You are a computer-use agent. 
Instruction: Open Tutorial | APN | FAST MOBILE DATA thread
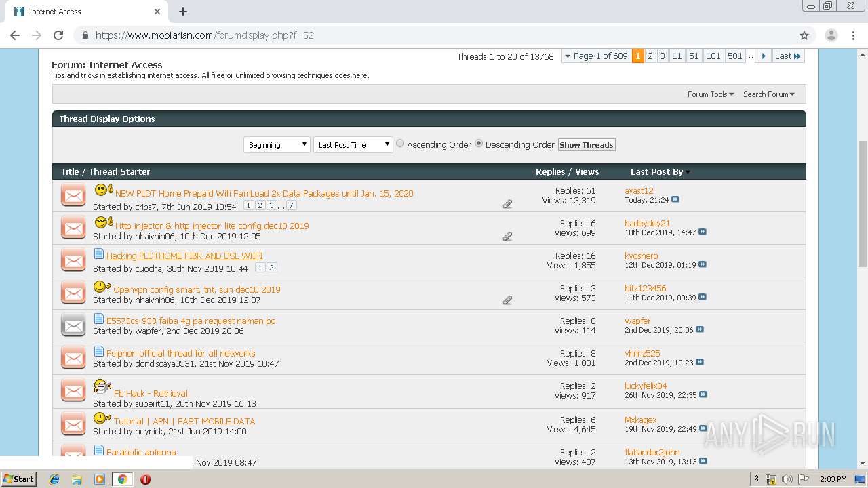point(184,421)
